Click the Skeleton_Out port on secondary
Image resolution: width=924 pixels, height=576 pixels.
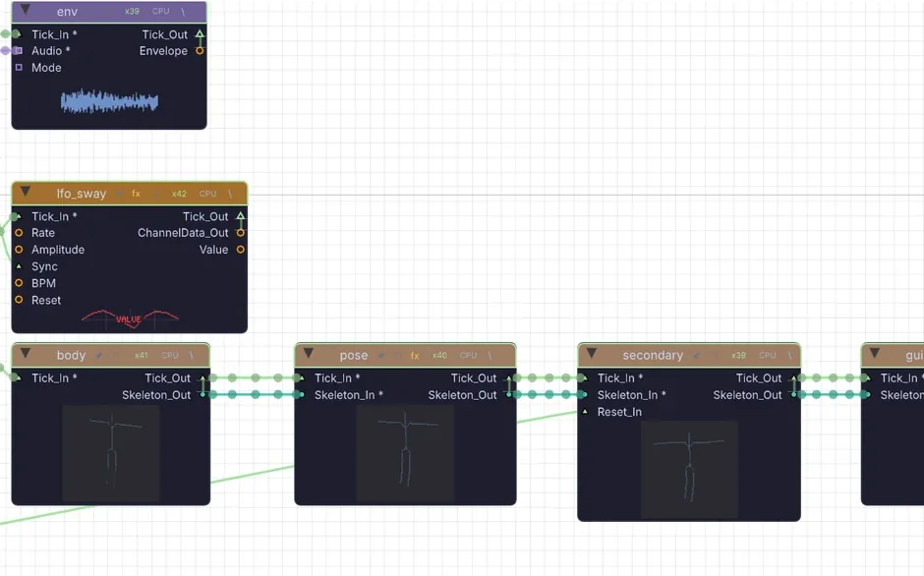(794, 394)
